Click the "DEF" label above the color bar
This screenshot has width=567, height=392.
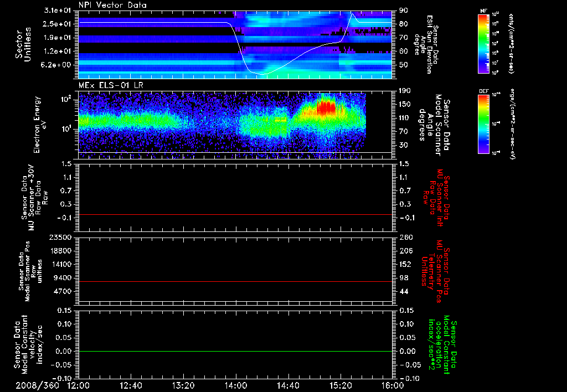click(484, 91)
